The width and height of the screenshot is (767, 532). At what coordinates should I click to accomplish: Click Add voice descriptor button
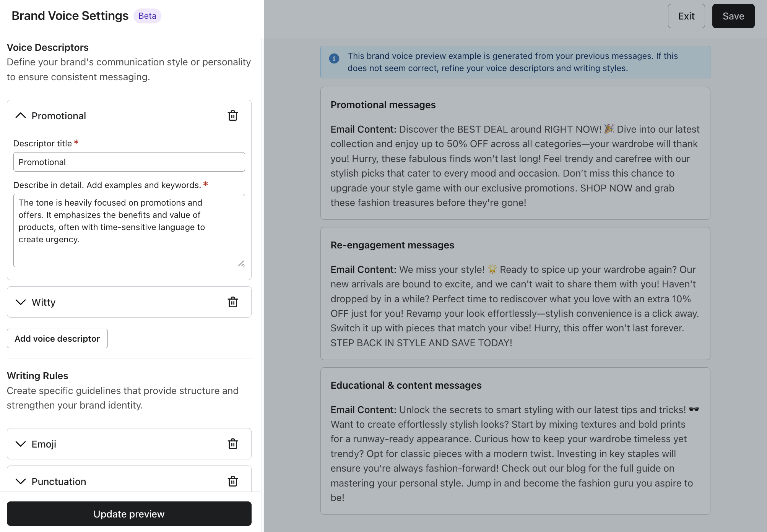(x=57, y=339)
